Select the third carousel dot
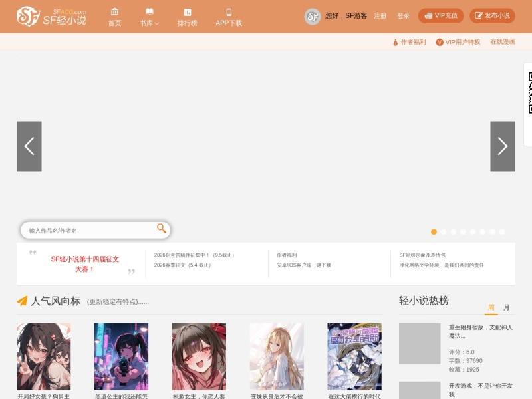This screenshot has width=532, height=399. 454,231
